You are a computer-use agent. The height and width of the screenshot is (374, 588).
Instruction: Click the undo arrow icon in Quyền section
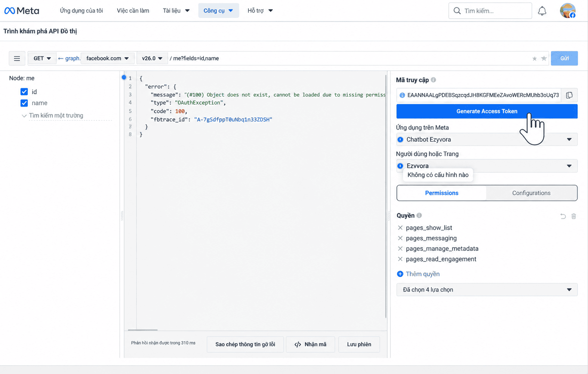coord(563,216)
